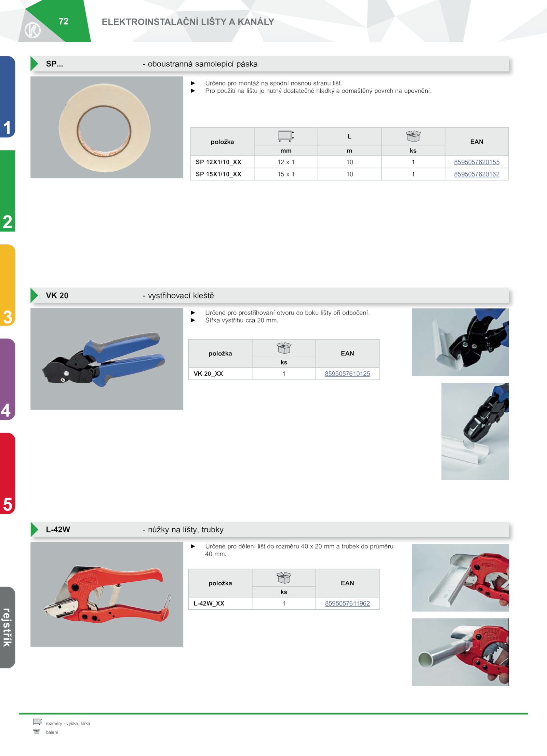This screenshot has height=756, width=547.
Task: Select the blue VK 20 pliers main image
Action: 107,359
